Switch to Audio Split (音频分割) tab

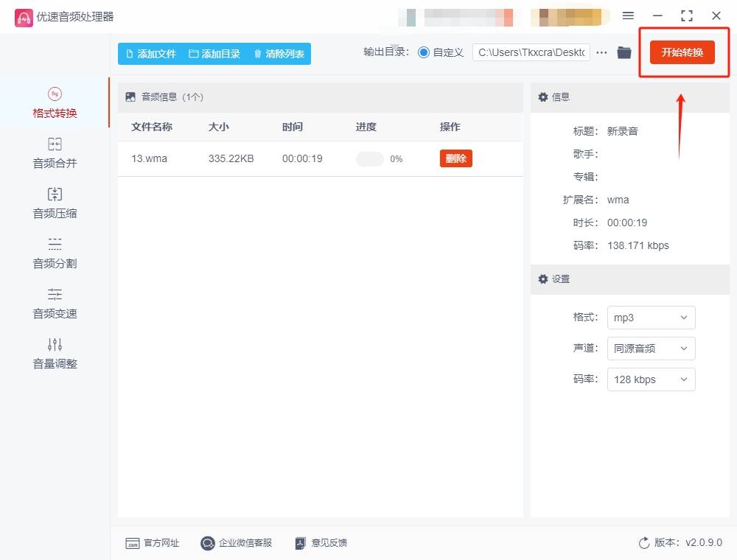click(55, 253)
